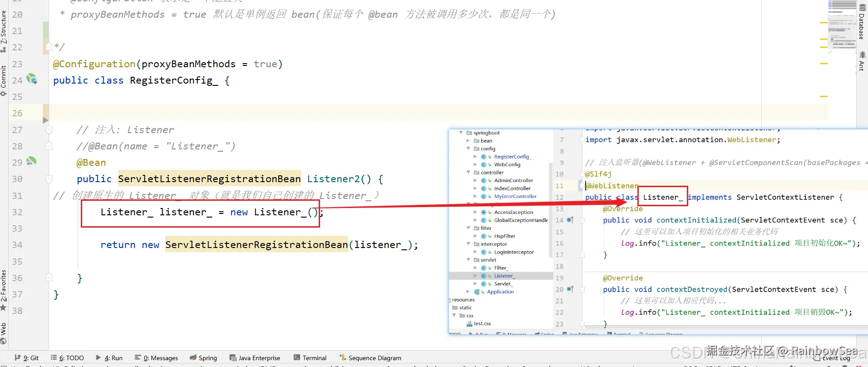Expand the bean package node

tap(468, 141)
